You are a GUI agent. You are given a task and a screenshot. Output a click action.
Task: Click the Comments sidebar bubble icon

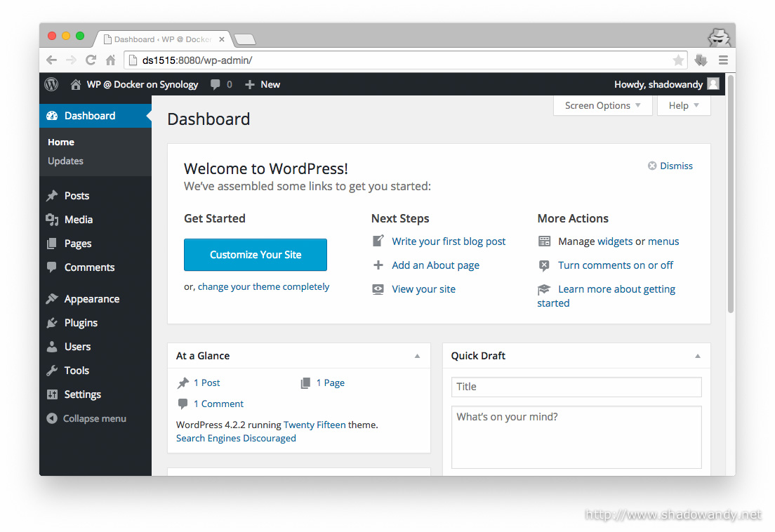pyautogui.click(x=51, y=267)
